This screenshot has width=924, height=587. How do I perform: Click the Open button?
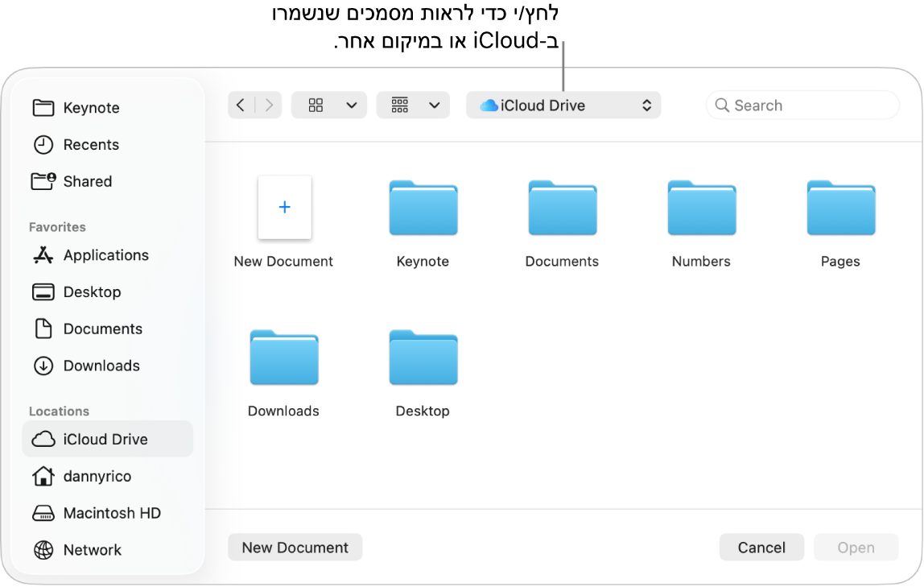click(856, 548)
